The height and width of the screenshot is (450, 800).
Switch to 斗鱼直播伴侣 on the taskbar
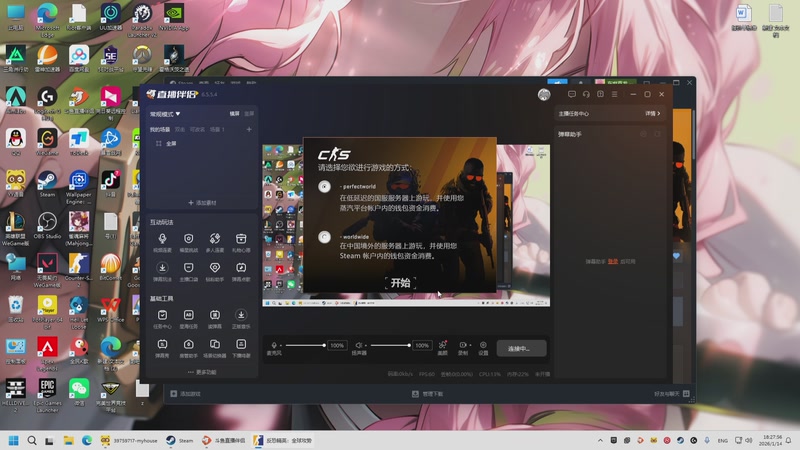tap(223, 440)
